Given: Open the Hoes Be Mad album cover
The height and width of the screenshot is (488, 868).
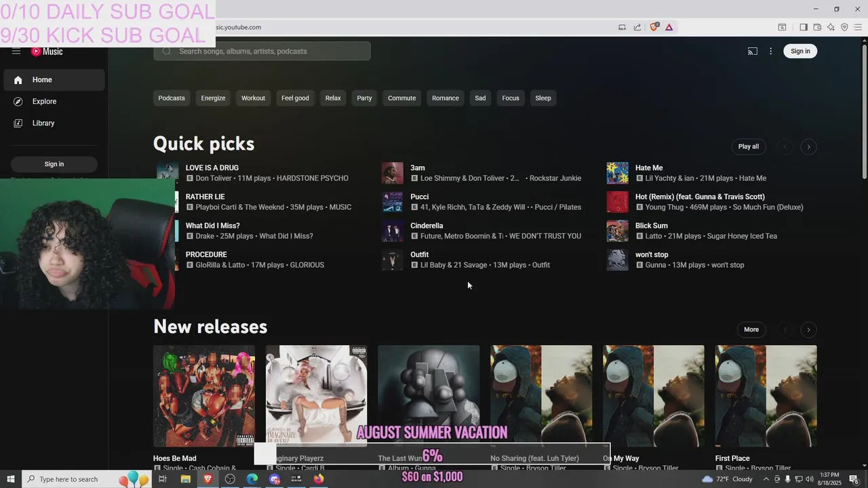Looking at the screenshot, I should click(204, 396).
